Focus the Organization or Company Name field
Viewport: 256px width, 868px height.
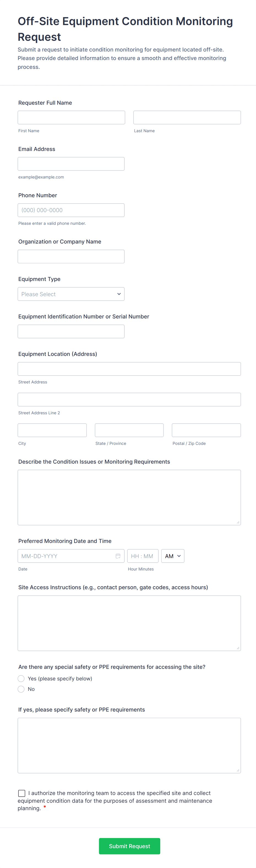click(71, 256)
